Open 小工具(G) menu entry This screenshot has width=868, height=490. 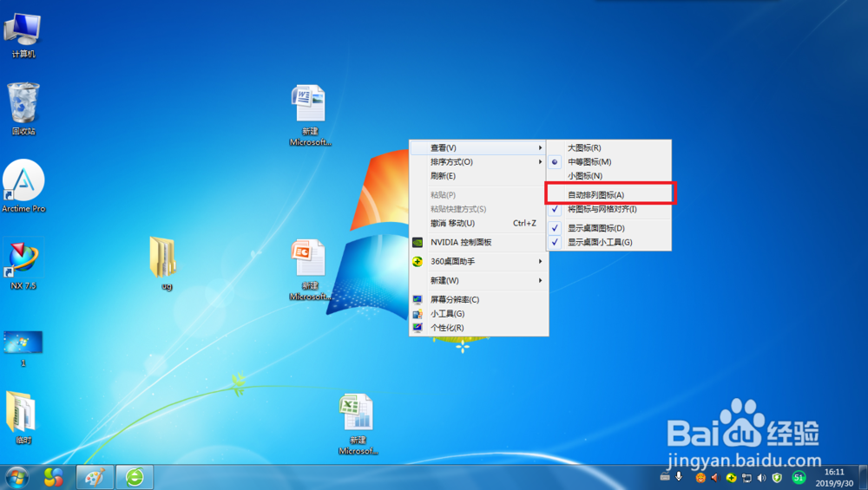coord(479,314)
